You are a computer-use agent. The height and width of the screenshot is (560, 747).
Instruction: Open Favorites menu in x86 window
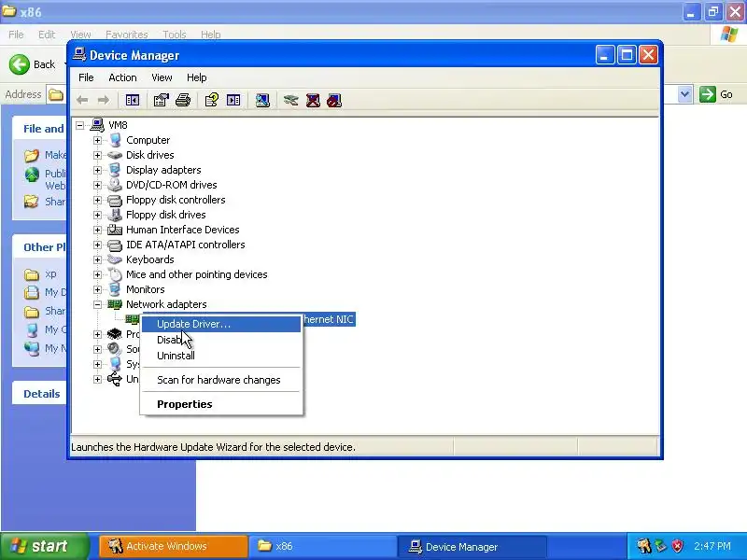click(127, 35)
